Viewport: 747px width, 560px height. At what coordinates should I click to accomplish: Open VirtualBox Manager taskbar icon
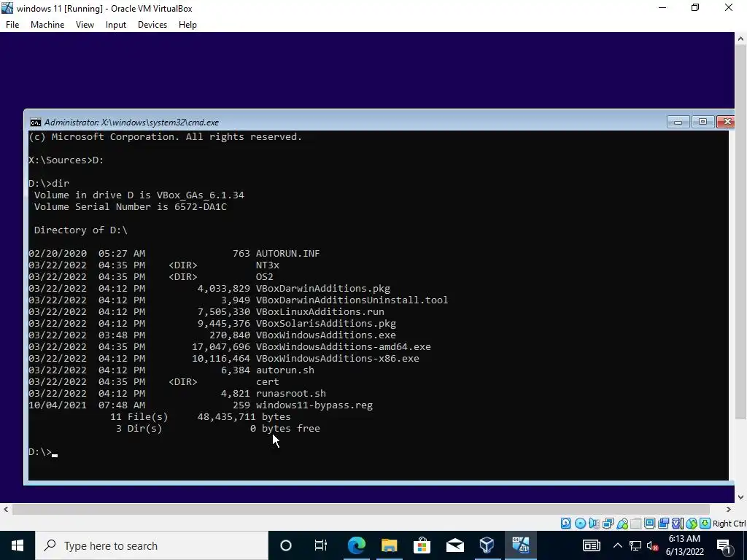pyautogui.click(x=487, y=545)
